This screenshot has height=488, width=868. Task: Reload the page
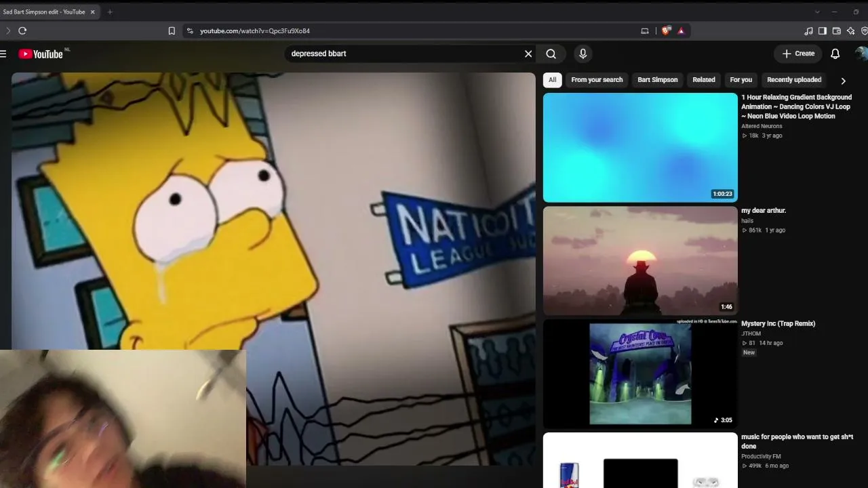[22, 30]
